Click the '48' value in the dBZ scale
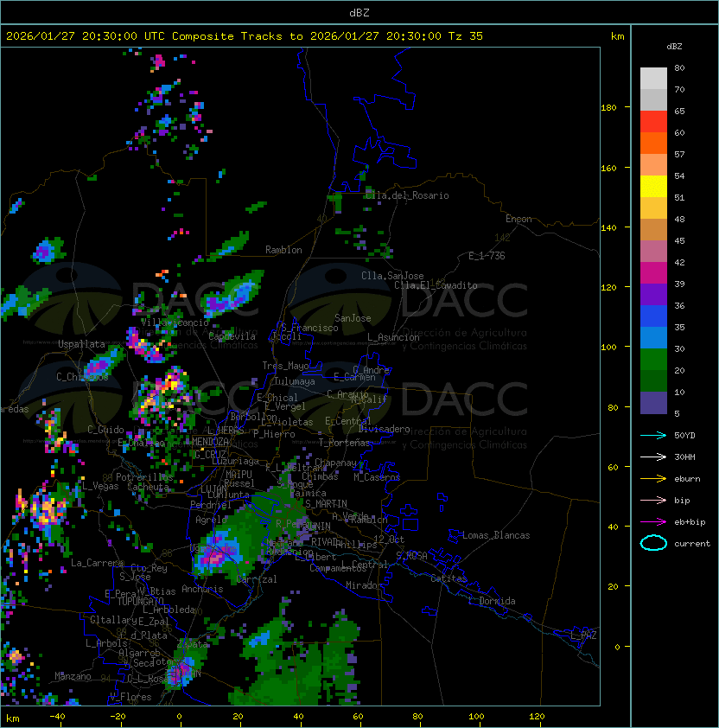 pos(679,219)
